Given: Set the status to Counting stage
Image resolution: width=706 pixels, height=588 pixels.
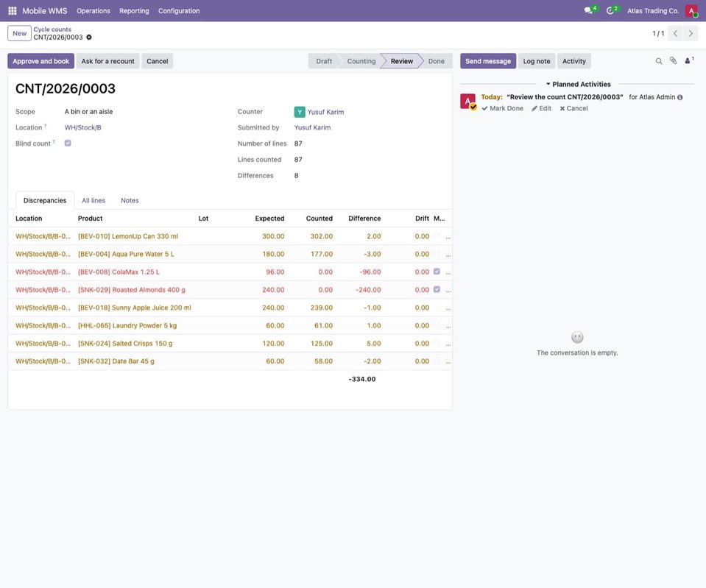Looking at the screenshot, I should click(x=361, y=61).
